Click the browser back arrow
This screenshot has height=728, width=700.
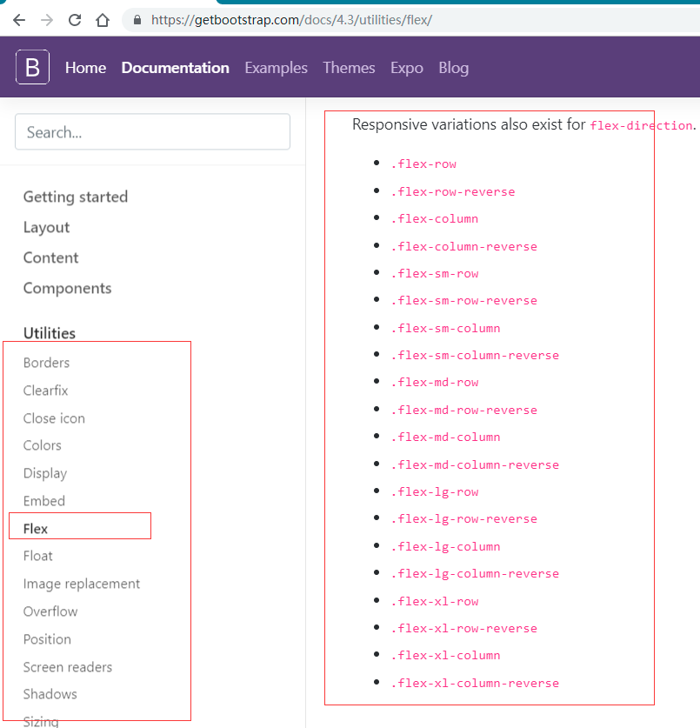19,19
